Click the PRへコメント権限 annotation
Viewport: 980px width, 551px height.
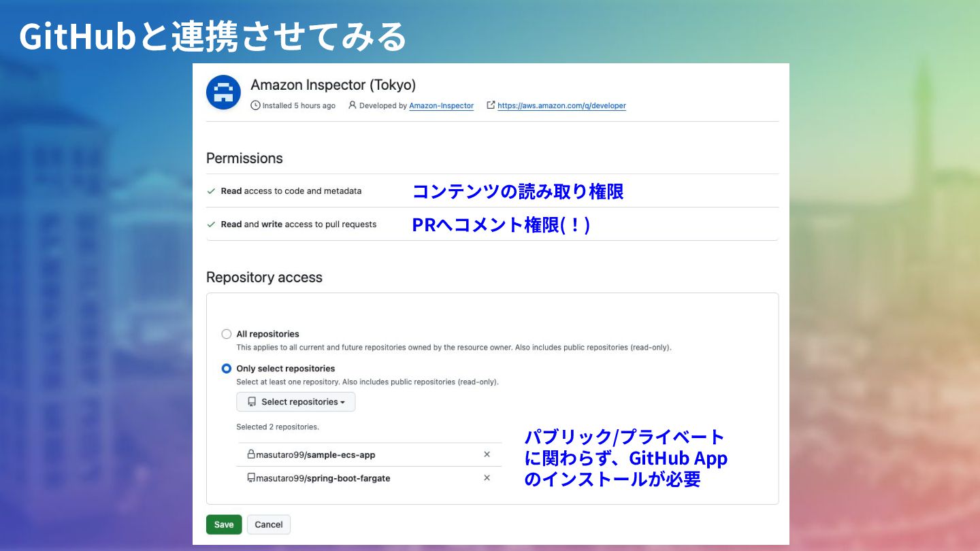click(x=501, y=225)
